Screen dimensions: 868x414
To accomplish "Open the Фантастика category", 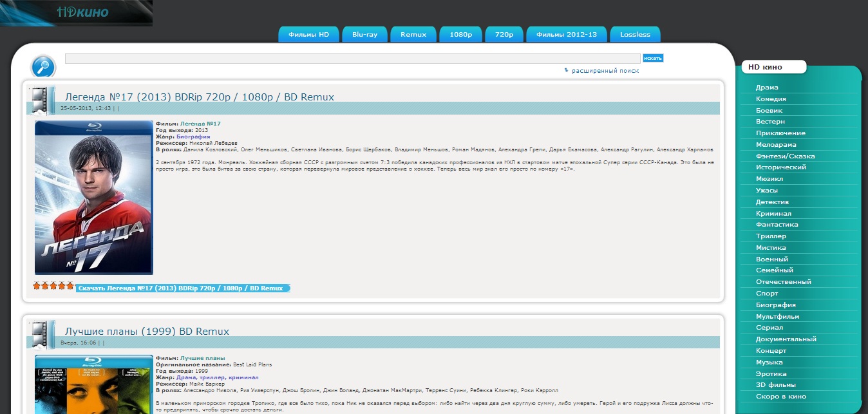I will click(x=777, y=225).
